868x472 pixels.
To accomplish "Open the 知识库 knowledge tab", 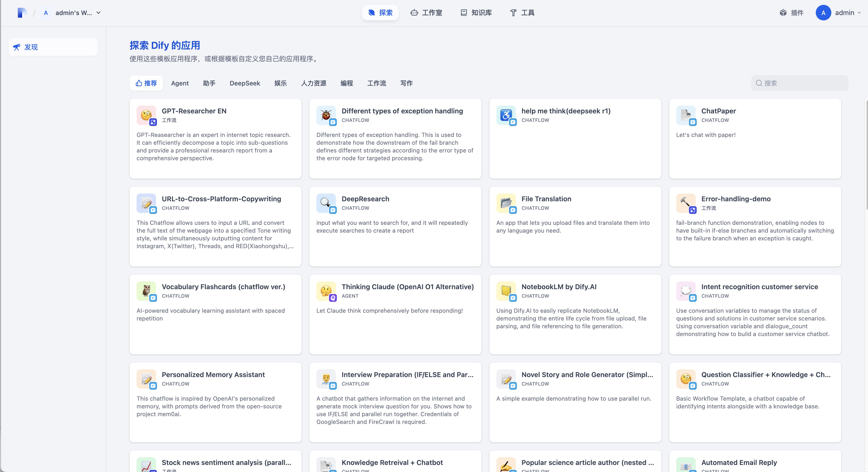I will [476, 13].
